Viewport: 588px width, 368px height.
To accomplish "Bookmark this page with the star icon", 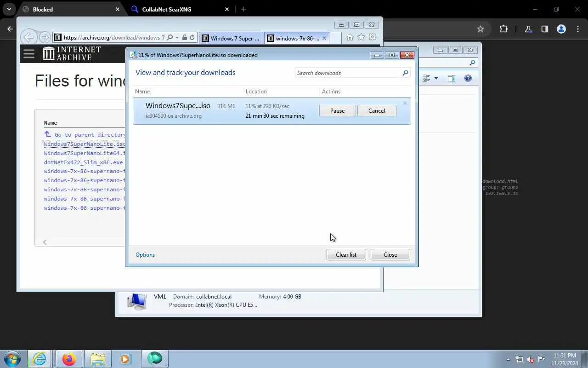I will pyautogui.click(x=481, y=29).
